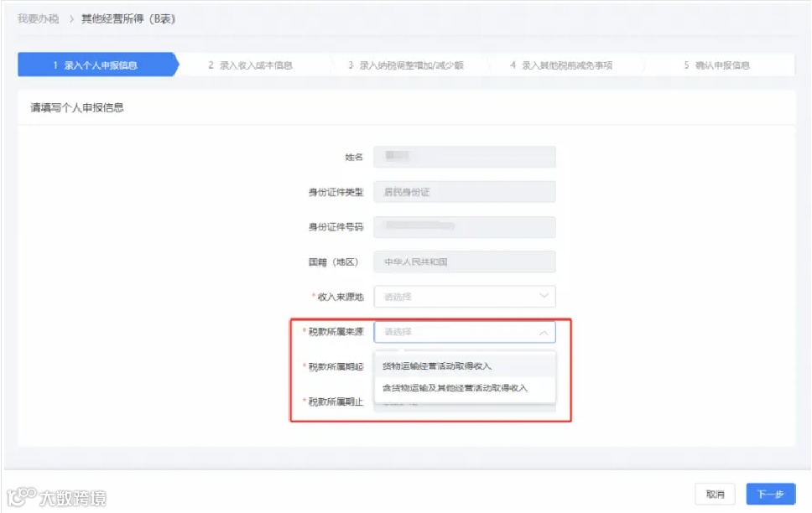
Task: Click the 其他经营所得 (B表) breadcrumb
Action: coord(128,19)
